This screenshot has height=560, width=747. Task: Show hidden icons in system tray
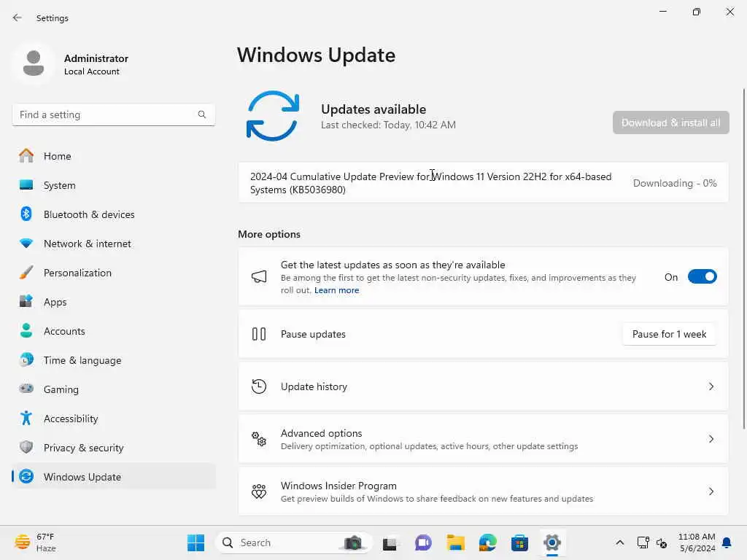pos(620,542)
